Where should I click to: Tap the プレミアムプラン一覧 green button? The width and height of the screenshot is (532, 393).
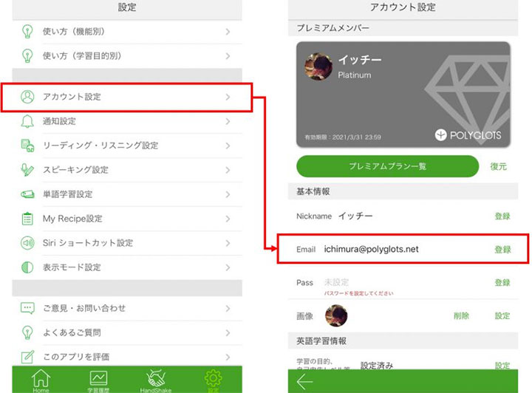387,166
